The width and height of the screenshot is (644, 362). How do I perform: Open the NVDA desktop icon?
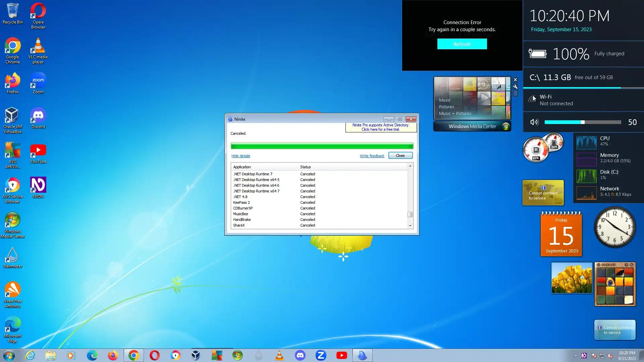click(x=38, y=188)
